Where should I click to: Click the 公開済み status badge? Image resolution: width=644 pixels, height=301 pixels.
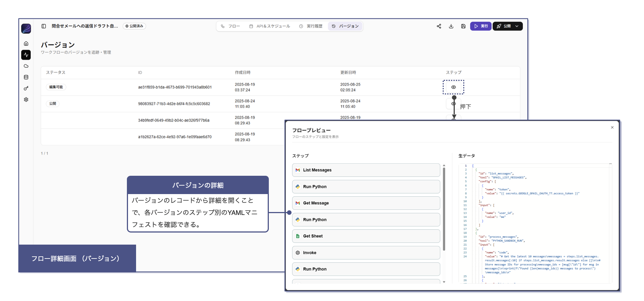[x=134, y=26]
